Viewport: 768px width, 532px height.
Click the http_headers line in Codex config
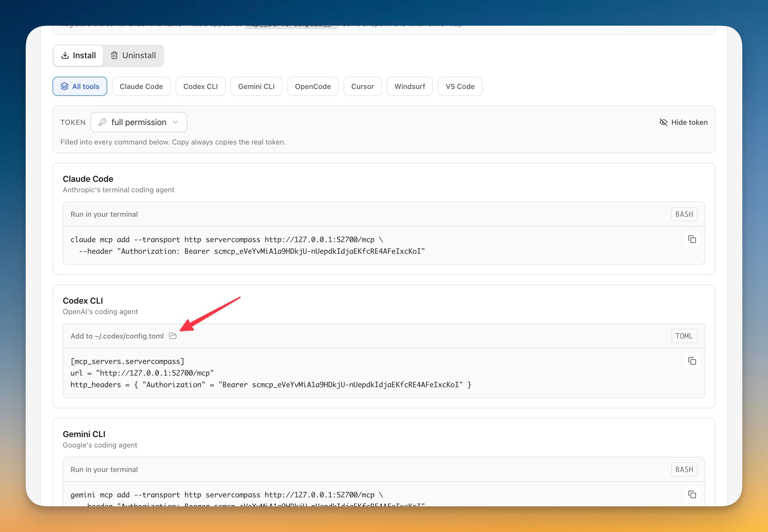(271, 385)
